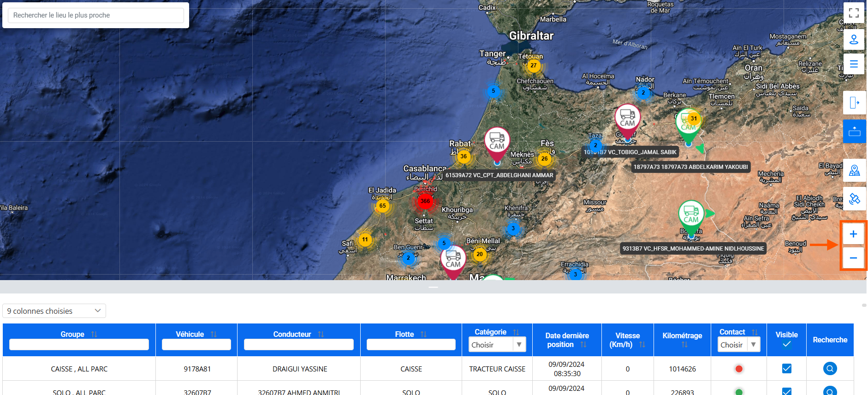Toggle fullscreen map view icon

[x=854, y=13]
